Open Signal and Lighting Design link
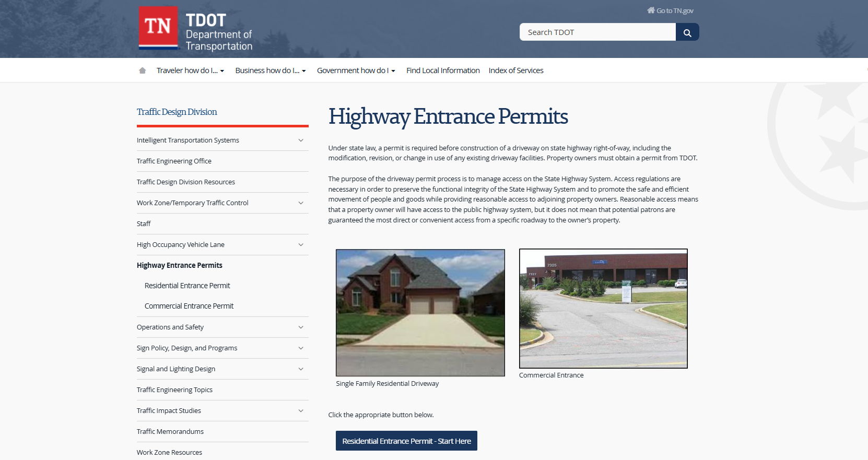The width and height of the screenshot is (868, 460). (176, 369)
